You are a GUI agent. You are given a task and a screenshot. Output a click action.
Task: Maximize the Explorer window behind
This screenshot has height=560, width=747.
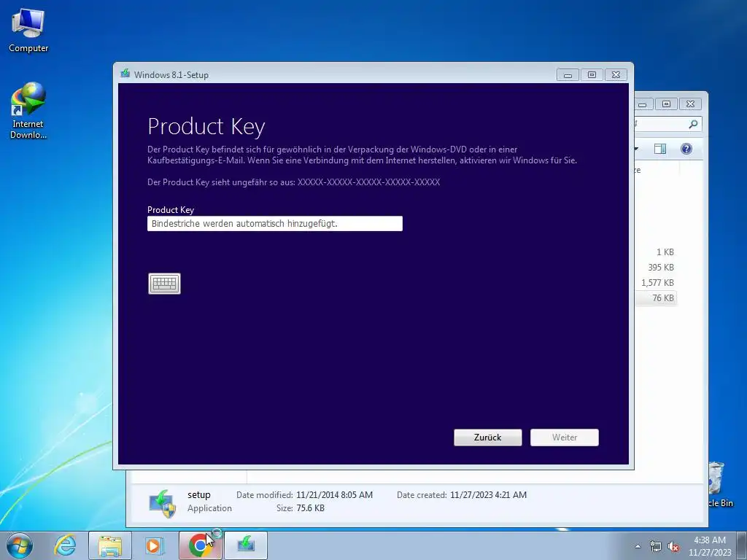pos(666,104)
